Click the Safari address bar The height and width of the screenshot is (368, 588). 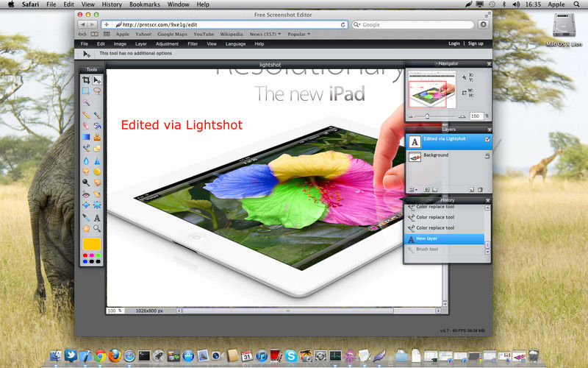225,24
